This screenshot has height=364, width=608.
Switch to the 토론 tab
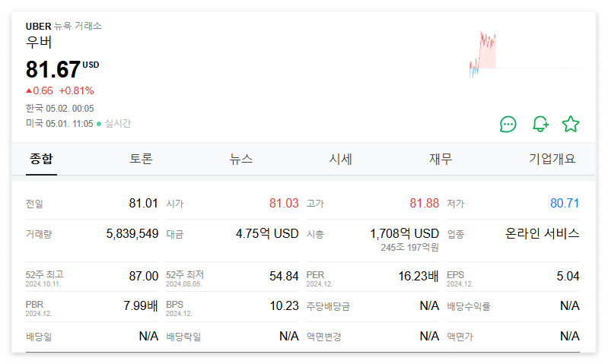pyautogui.click(x=141, y=159)
